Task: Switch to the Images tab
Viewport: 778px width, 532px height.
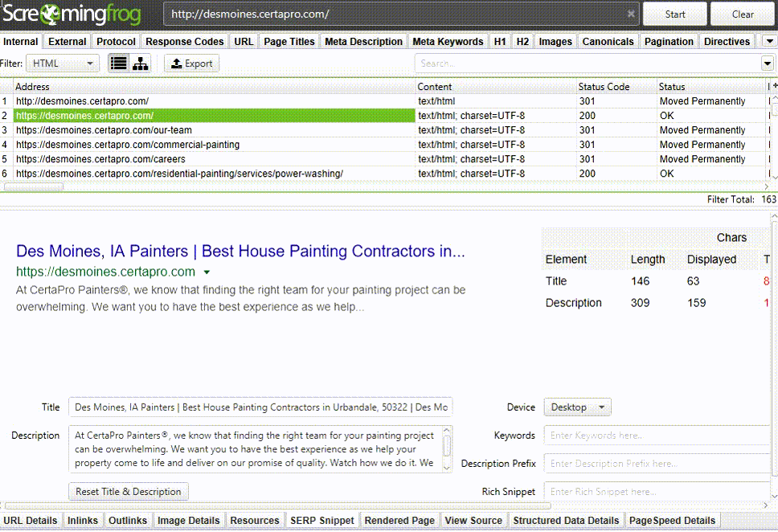Action: point(555,42)
